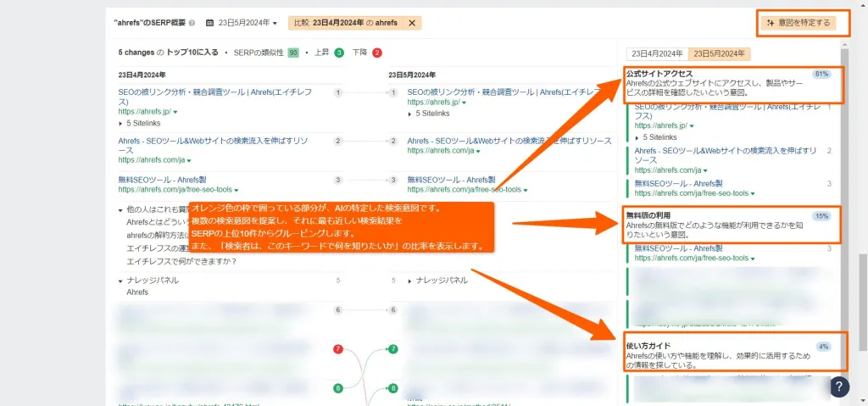Click the 23日5月2024年 column header
Viewport: 868px width, 406px height.
(412, 75)
